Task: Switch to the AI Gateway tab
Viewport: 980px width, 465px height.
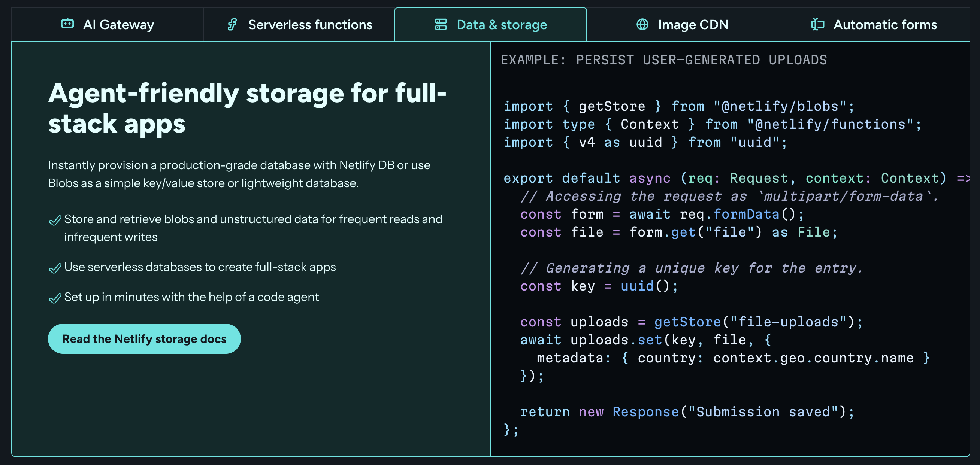Action: [118, 25]
